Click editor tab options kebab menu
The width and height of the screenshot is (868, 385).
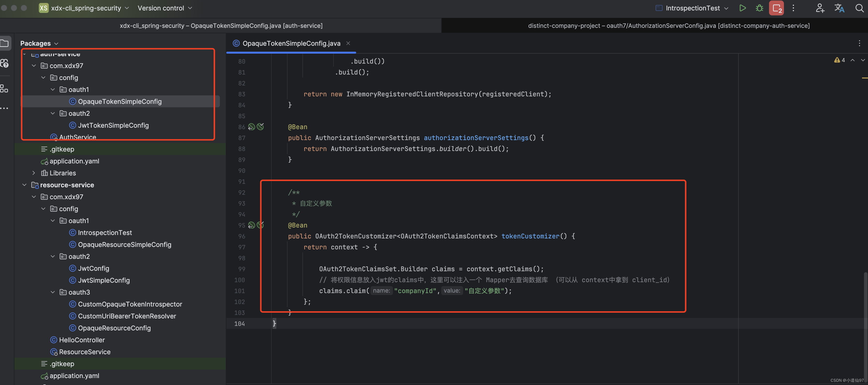[x=859, y=43]
